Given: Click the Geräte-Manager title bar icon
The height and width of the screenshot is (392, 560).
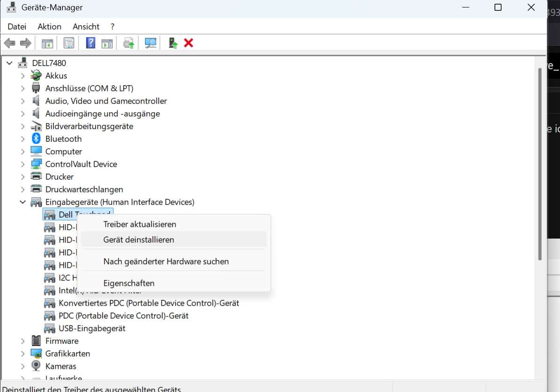Looking at the screenshot, I should tap(11, 7).
